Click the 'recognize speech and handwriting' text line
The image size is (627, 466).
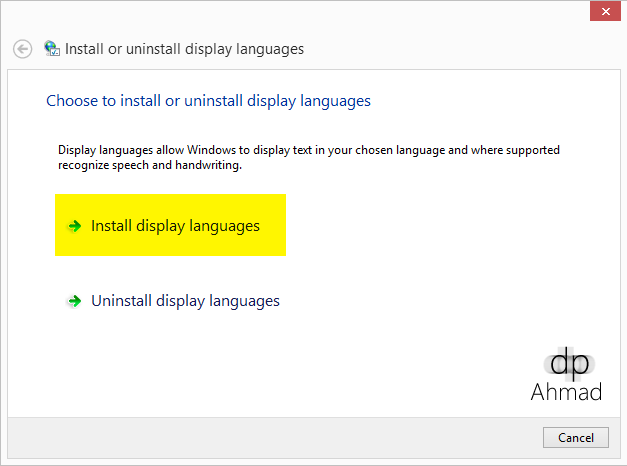point(150,166)
